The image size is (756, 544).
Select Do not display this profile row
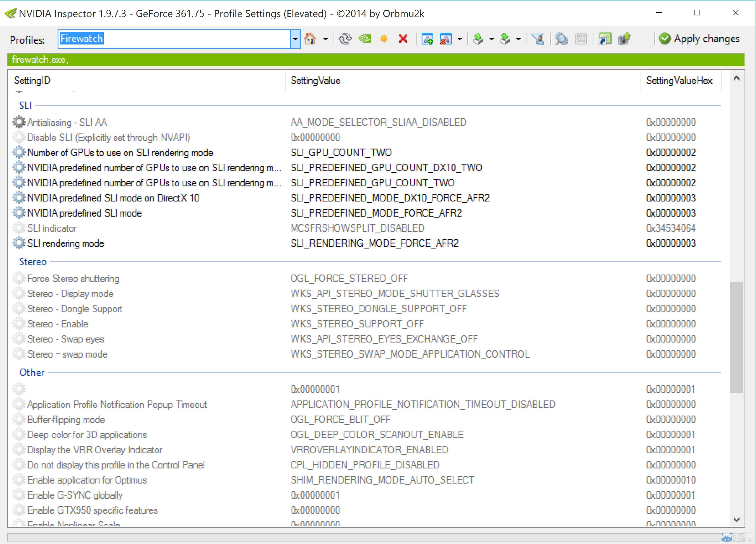(x=367, y=465)
